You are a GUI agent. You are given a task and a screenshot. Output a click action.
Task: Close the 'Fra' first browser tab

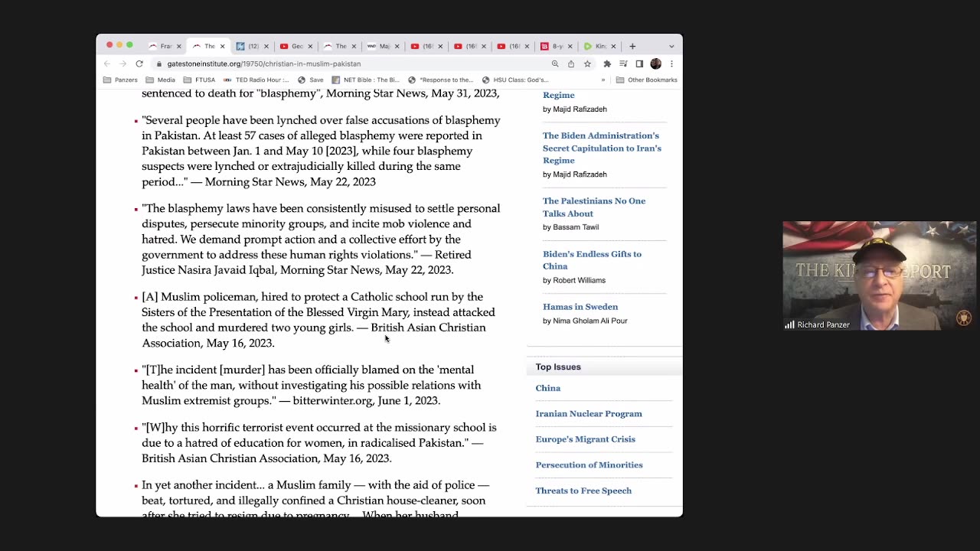(178, 47)
